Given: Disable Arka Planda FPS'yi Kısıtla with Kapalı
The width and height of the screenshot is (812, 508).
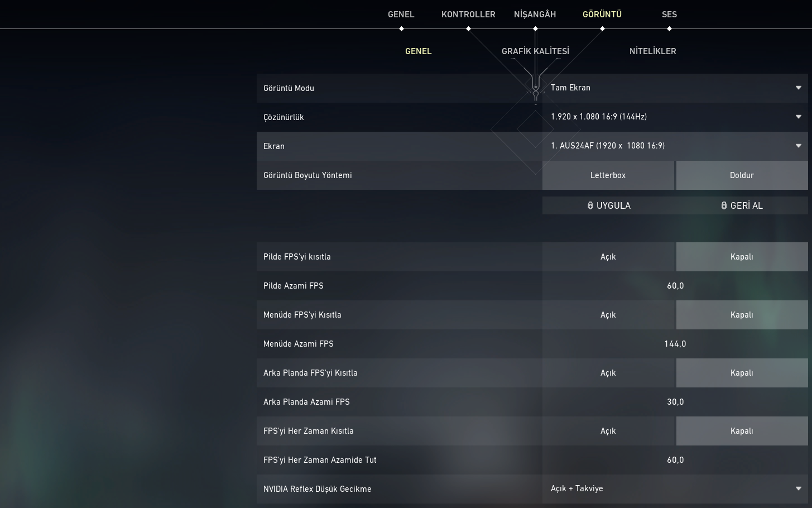Looking at the screenshot, I should [x=742, y=373].
